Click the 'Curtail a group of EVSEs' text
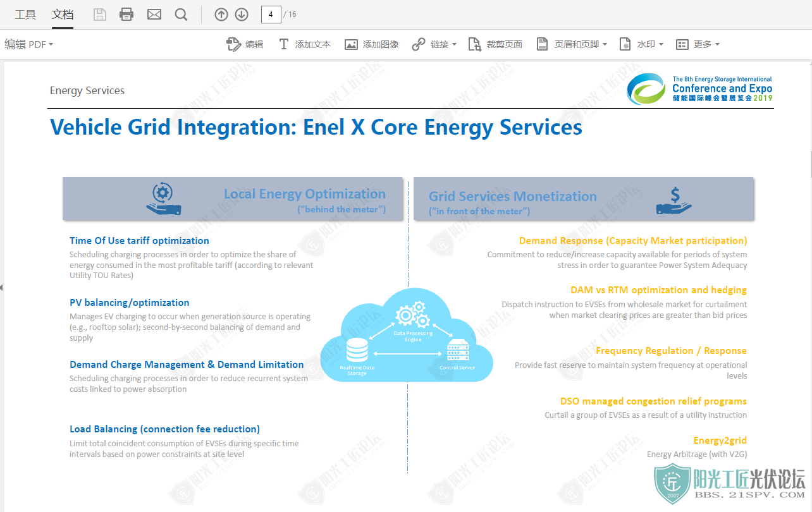812x512 pixels. [646, 415]
